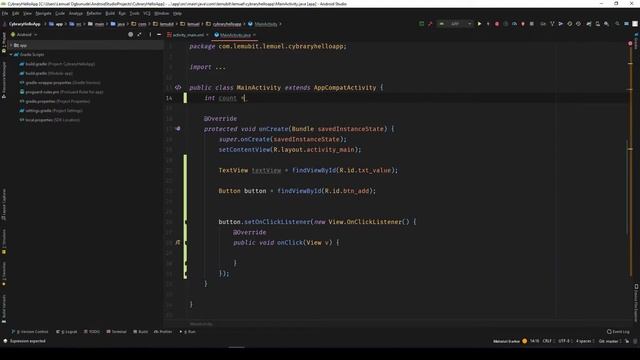The width and height of the screenshot is (640, 360).
Task: Open the File menu
Action: 5,13
